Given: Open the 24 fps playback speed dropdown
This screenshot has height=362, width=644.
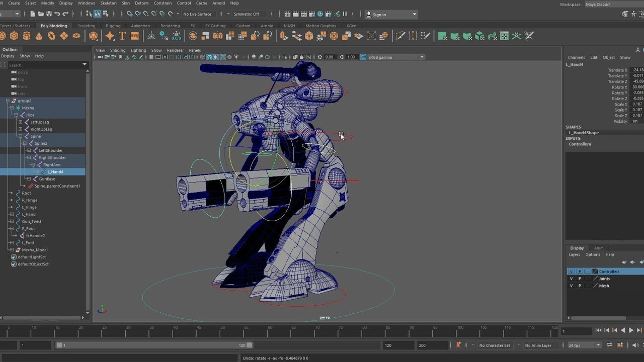Looking at the screenshot, I should 599,345.
